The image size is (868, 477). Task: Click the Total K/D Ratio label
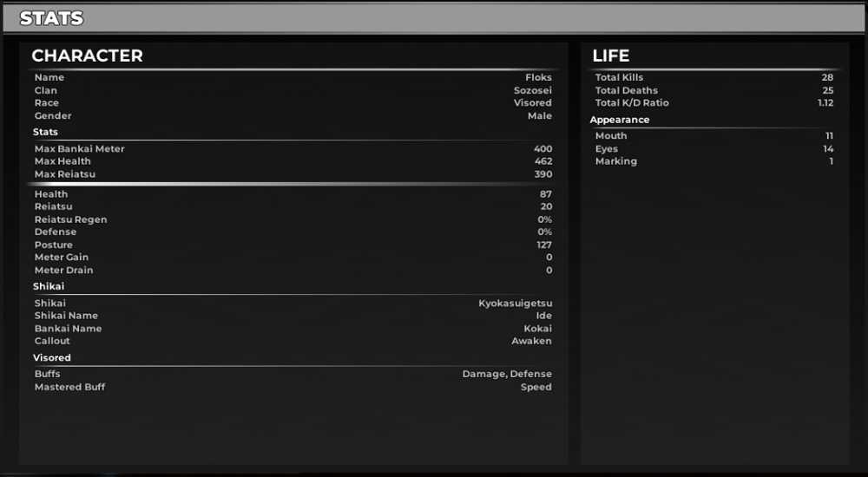pyautogui.click(x=632, y=103)
